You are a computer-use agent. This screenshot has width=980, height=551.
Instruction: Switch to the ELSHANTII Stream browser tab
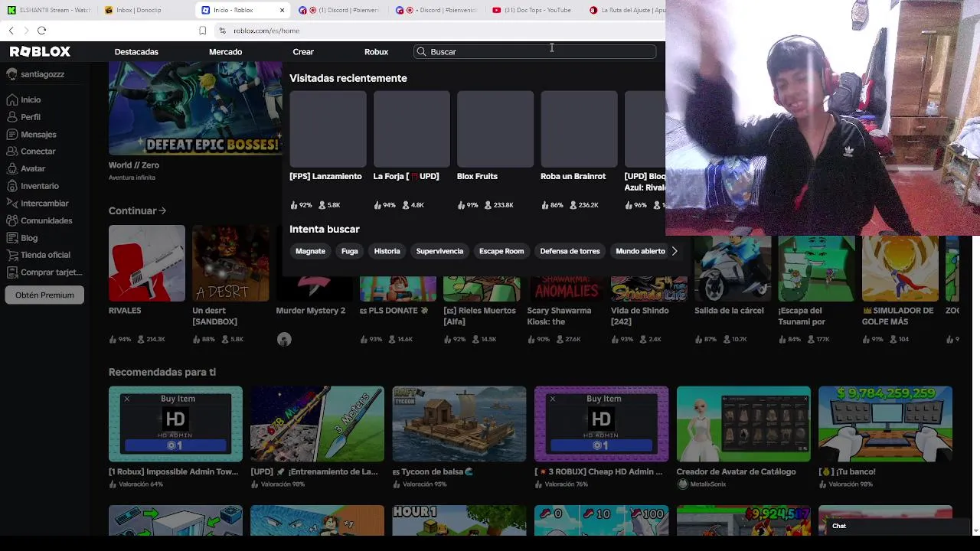coord(48,10)
